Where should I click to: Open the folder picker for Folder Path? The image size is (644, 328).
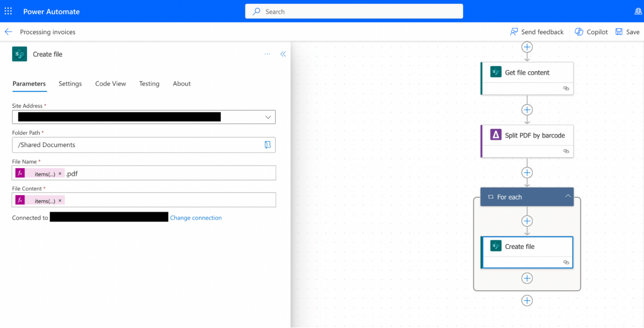(x=267, y=145)
